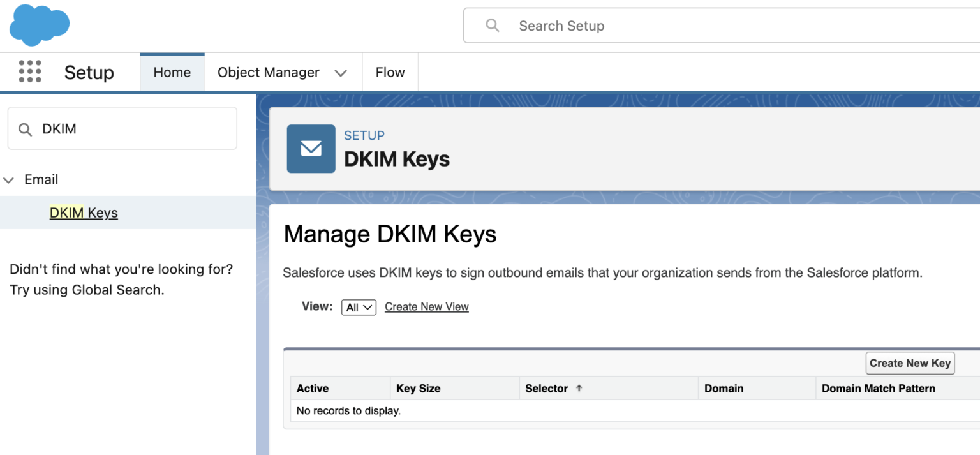Screen dimensions: 980x455
Task: Click the magnifying glass in Search Setup
Action: coord(493,25)
